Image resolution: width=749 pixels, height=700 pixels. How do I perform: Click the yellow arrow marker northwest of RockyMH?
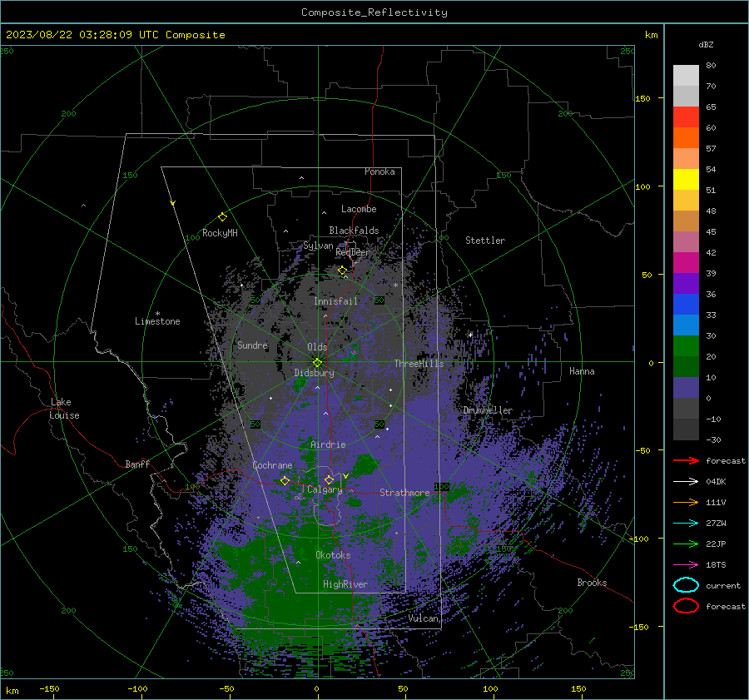point(173,203)
